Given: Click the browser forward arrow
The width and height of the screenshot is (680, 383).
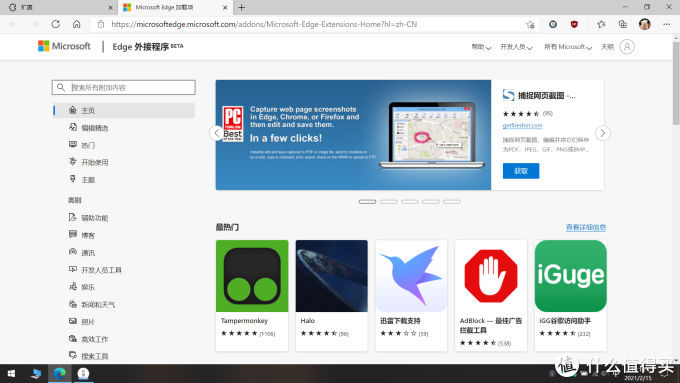Looking at the screenshot, I should point(35,24).
